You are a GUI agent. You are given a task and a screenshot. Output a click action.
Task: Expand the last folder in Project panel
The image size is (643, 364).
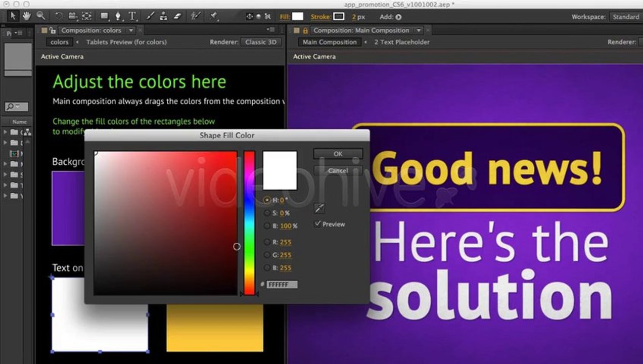[5, 196]
